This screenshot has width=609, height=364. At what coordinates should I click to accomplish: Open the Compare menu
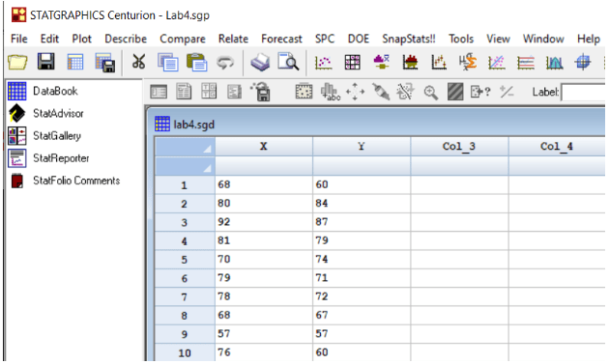[183, 39]
